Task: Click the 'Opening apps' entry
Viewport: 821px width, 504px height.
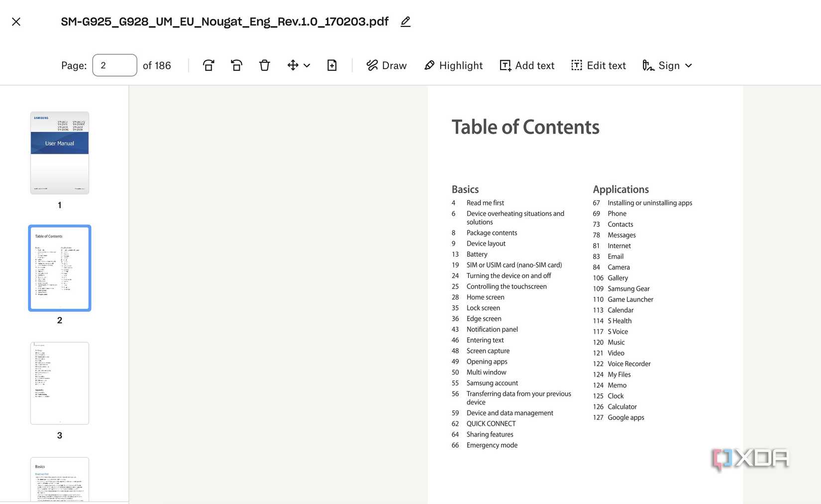Action: click(487, 362)
